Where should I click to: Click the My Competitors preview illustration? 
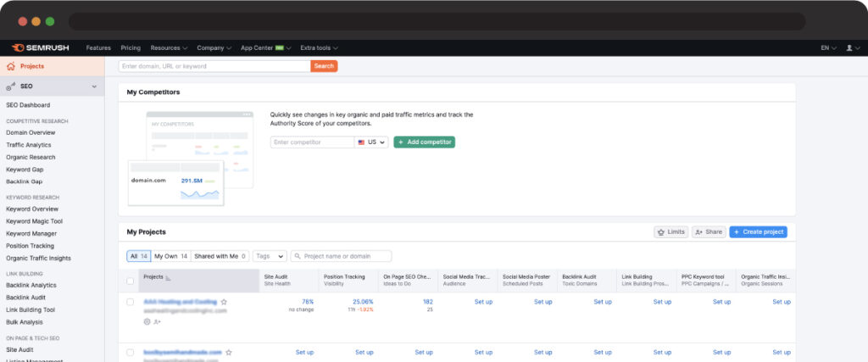(x=191, y=159)
